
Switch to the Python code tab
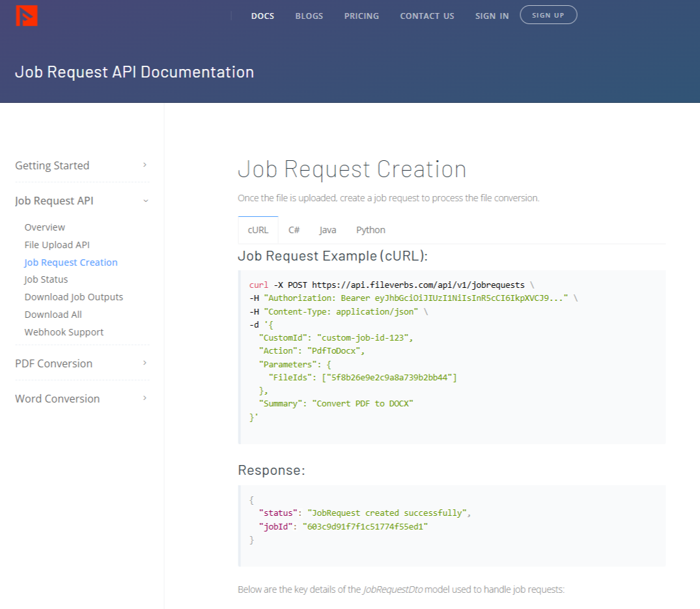(371, 230)
